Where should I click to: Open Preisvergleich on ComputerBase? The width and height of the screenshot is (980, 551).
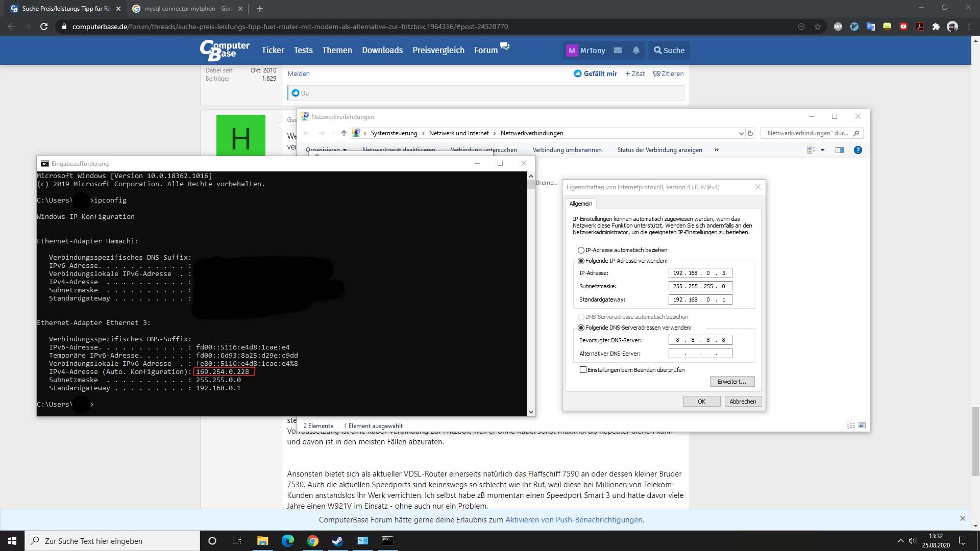pos(438,50)
